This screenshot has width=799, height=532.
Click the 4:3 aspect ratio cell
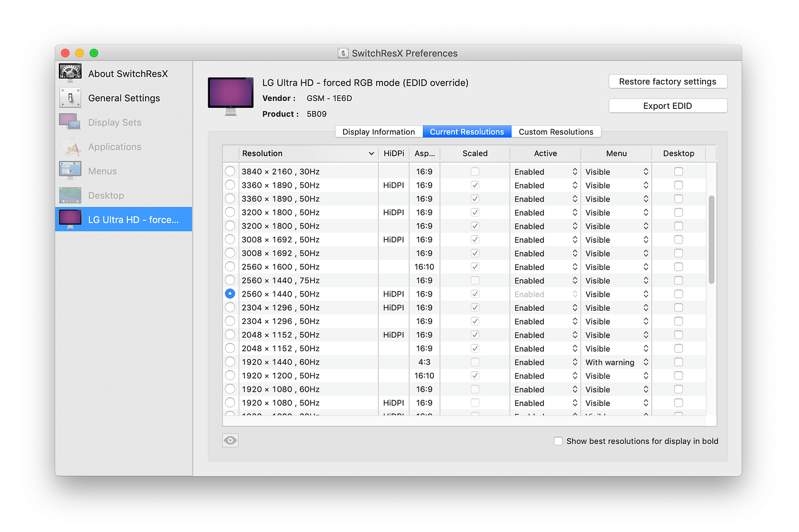[425, 362]
